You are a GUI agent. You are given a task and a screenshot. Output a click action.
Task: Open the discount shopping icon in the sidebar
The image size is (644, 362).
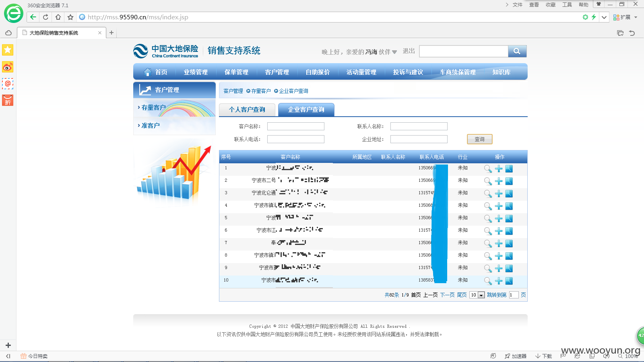(8, 100)
